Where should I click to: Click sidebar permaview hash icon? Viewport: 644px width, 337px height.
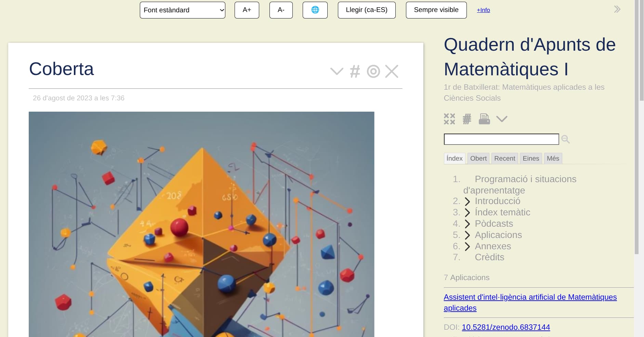[467, 119]
